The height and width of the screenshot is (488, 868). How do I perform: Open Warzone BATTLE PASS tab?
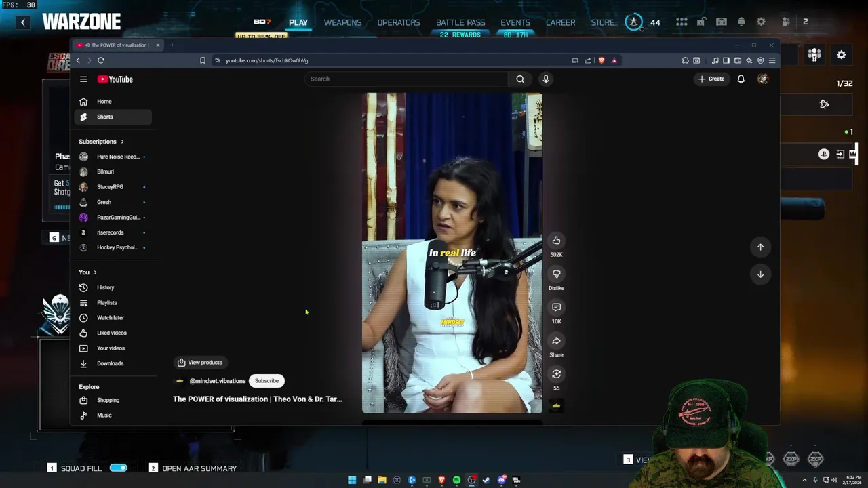(460, 22)
